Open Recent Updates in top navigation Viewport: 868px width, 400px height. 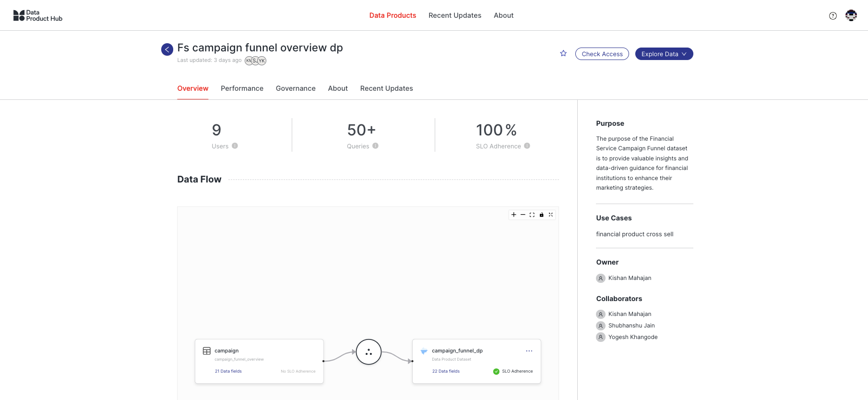455,15
